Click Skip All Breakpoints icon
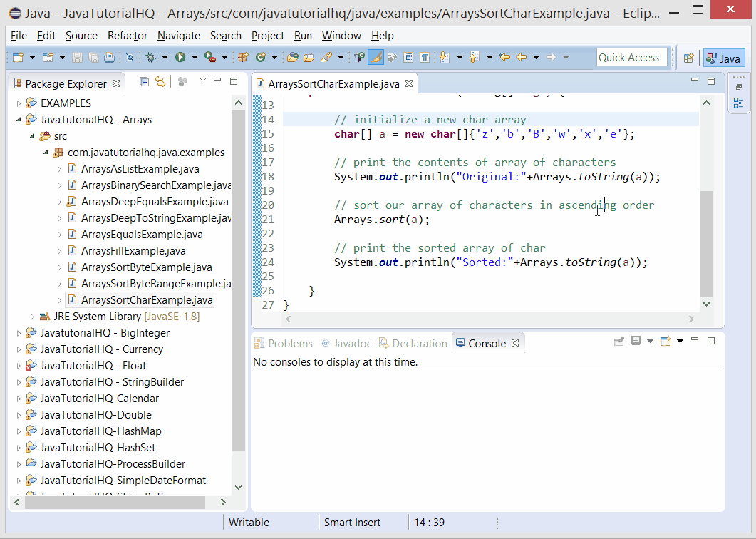This screenshot has width=756, height=539. pos(130,58)
